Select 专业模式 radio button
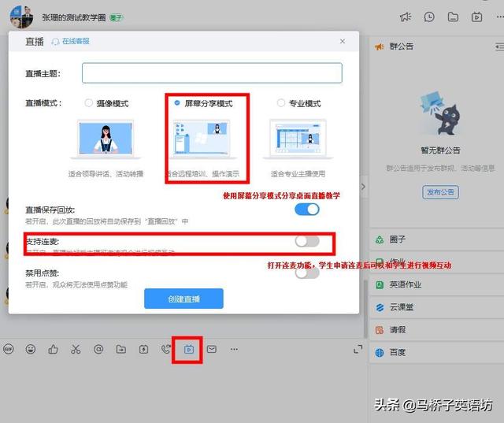Screen dimensions: 504x423 coord(281,103)
